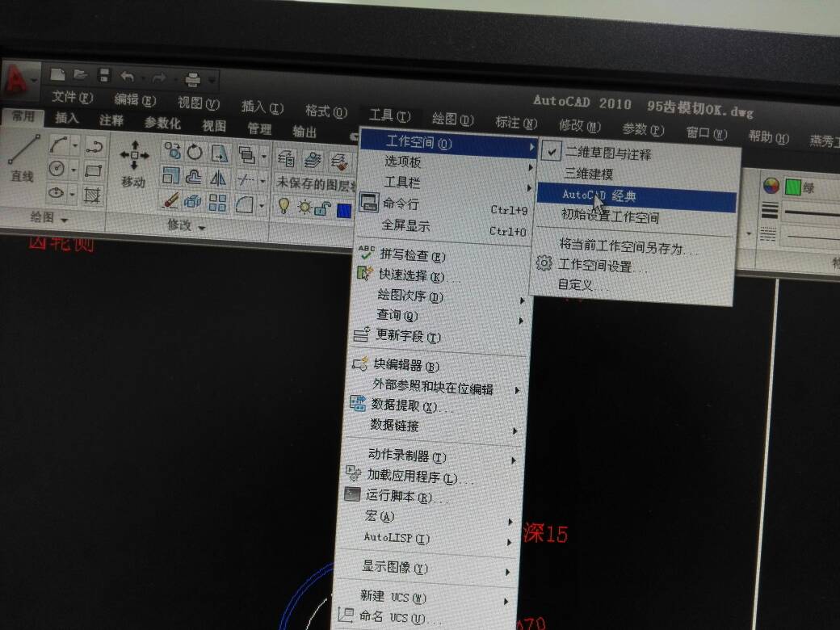Click the Rectangle draw tool
The height and width of the screenshot is (630, 840).
coord(93,171)
